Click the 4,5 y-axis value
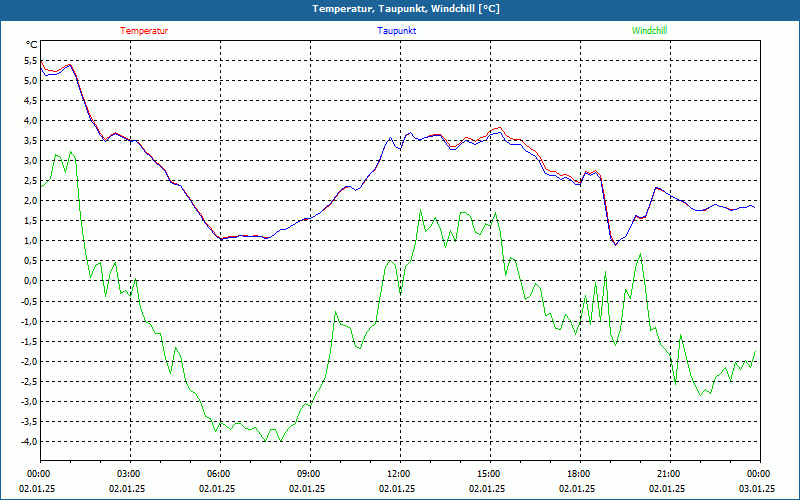This screenshot has width=800, height=500. (31, 101)
